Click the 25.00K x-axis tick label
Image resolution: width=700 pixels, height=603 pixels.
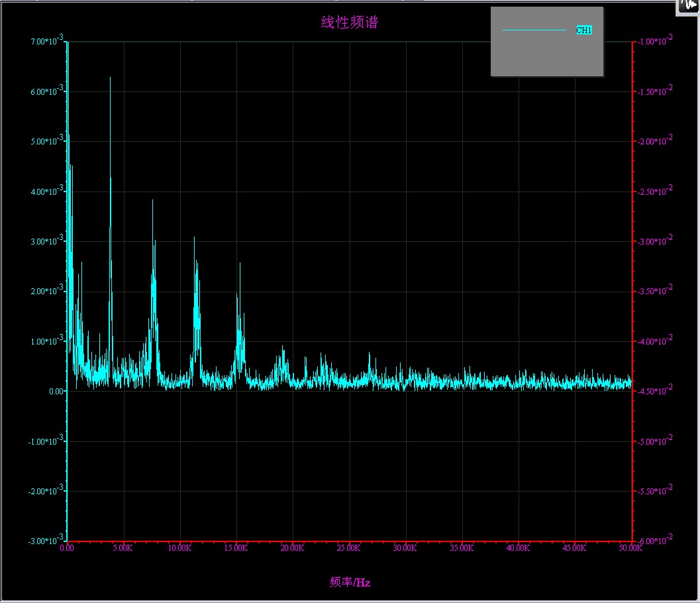coord(348,548)
